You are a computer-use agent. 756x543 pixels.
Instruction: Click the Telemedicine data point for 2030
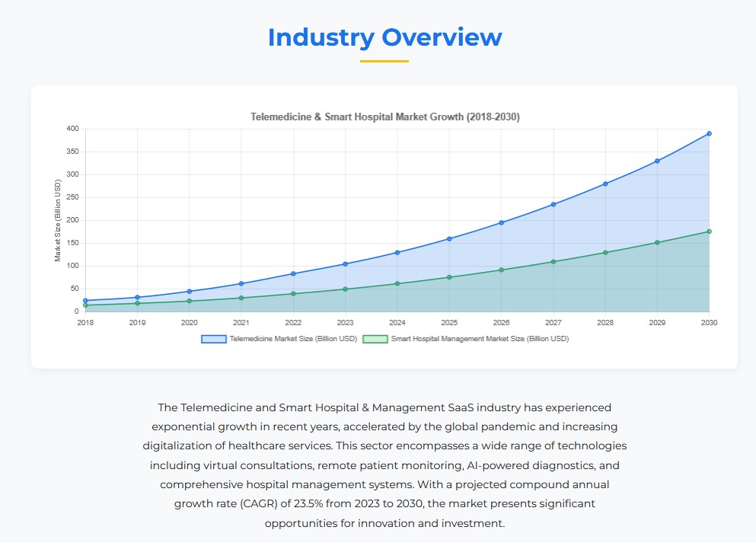pyautogui.click(x=709, y=133)
